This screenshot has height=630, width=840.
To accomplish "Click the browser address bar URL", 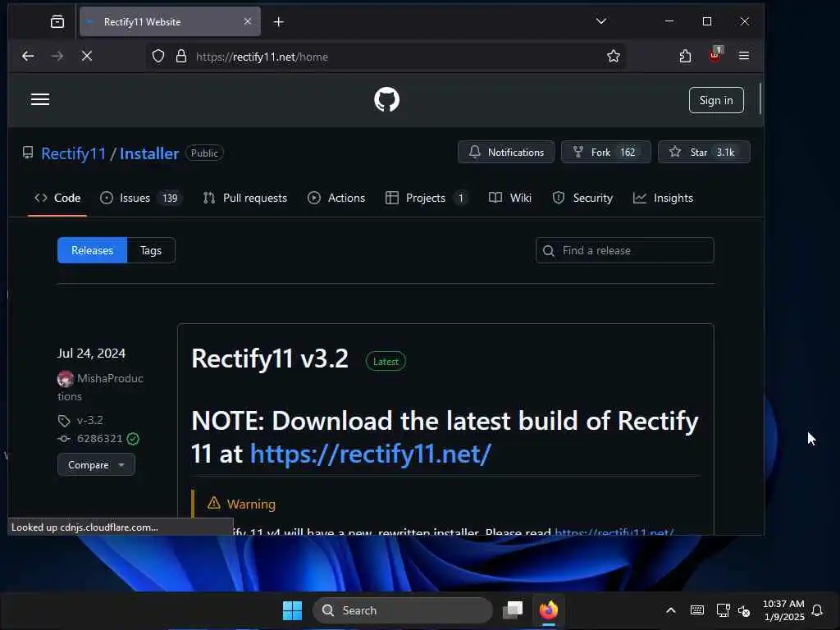I will point(262,57).
